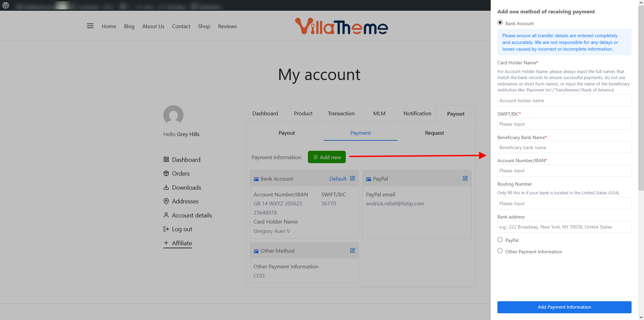Open the Product tab
This screenshot has width=644, height=320.
tap(303, 113)
